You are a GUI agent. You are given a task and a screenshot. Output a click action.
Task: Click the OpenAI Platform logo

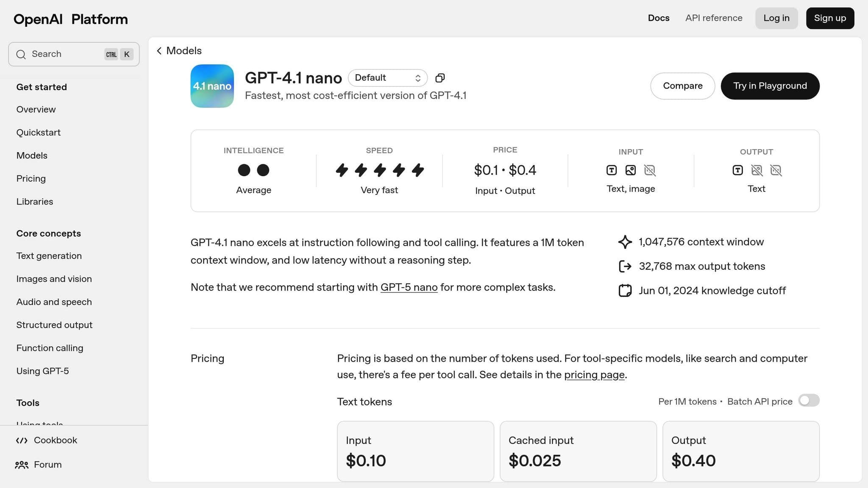[70, 19]
